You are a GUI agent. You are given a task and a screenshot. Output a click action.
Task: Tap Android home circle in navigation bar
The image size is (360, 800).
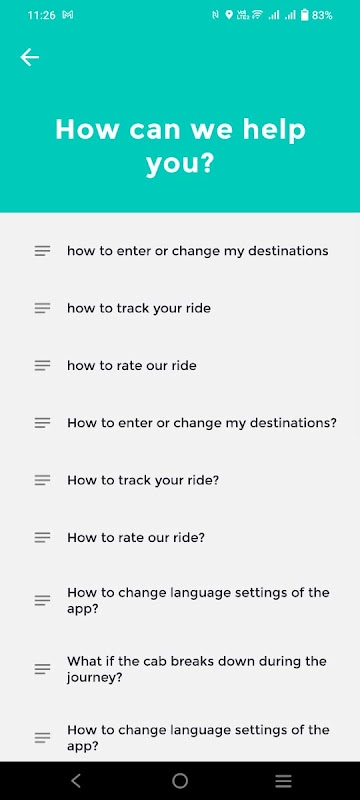[x=180, y=781]
